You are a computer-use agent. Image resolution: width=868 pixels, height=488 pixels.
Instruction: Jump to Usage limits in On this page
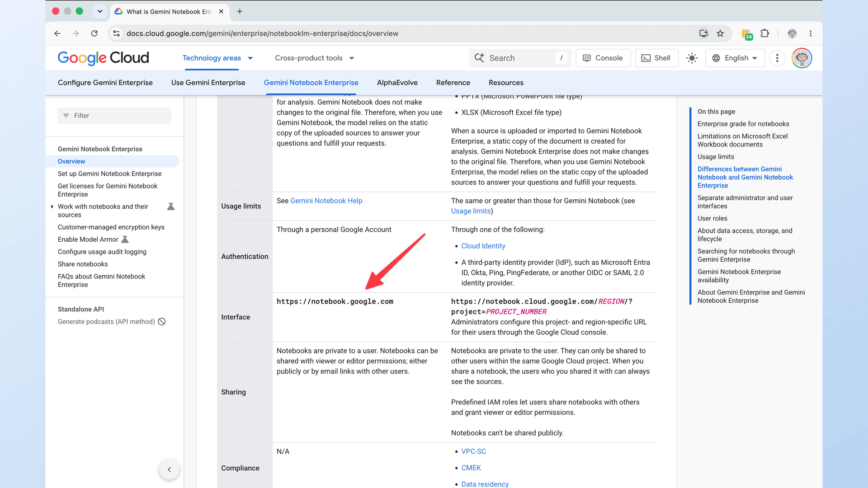click(716, 157)
